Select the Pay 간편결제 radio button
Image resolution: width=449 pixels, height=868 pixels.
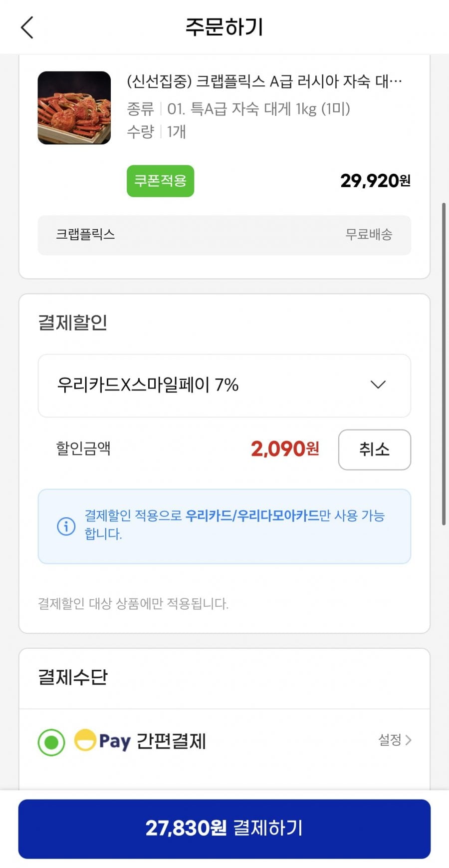coord(51,742)
